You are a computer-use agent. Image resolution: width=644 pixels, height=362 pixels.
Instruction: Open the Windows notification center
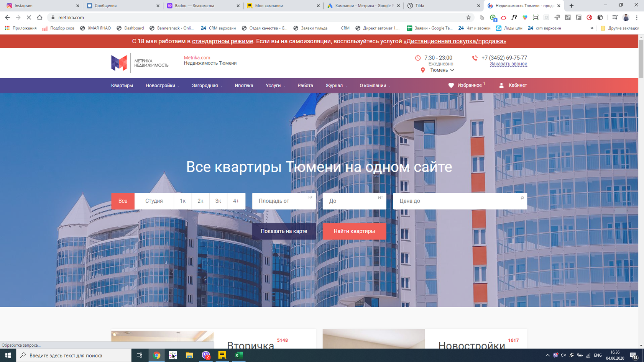(634, 355)
